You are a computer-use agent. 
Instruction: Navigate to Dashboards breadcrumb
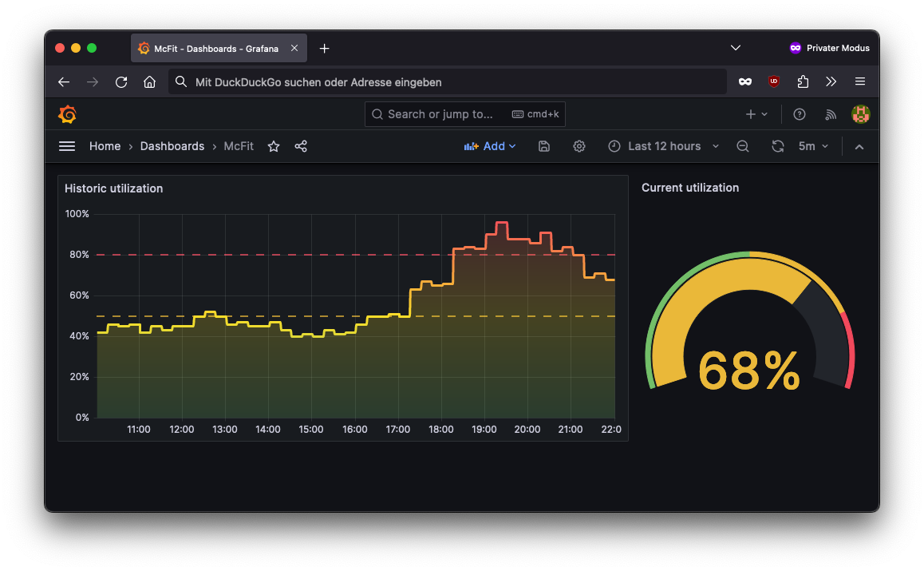pos(172,146)
